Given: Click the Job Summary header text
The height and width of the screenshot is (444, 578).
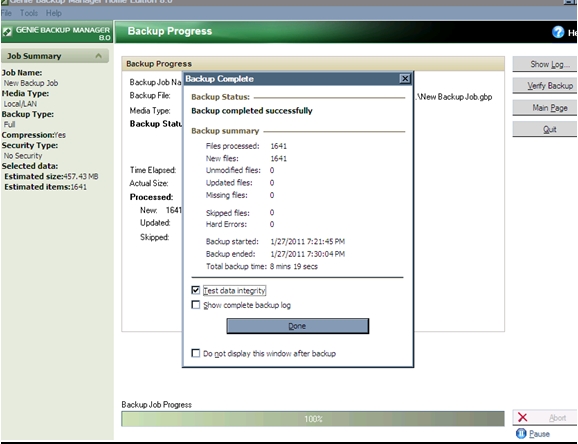Looking at the screenshot, I should (x=34, y=56).
